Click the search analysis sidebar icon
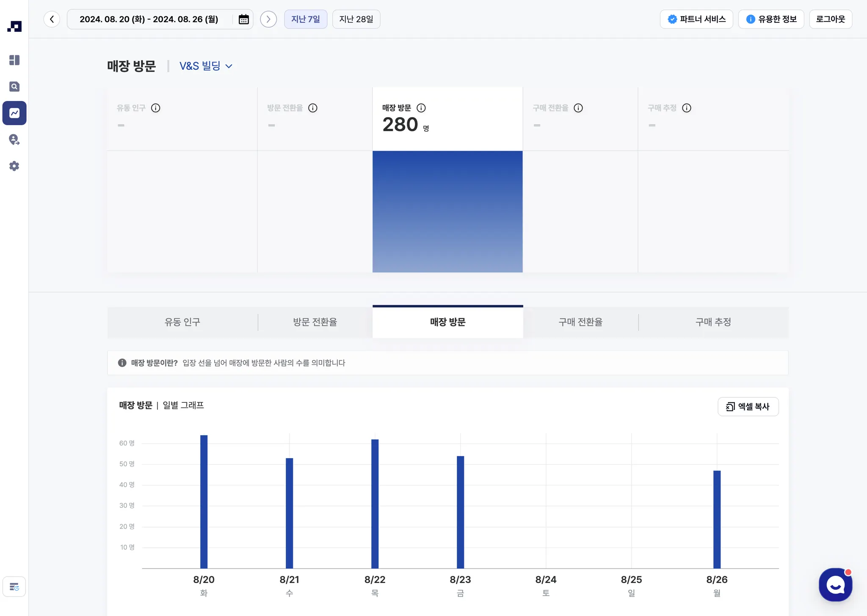 [x=14, y=87]
